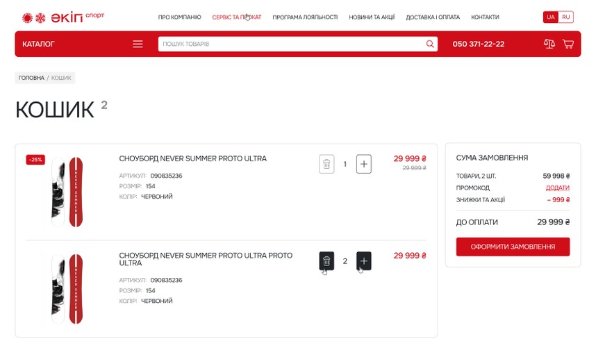Open the catalog hamburger menu icon

click(138, 44)
